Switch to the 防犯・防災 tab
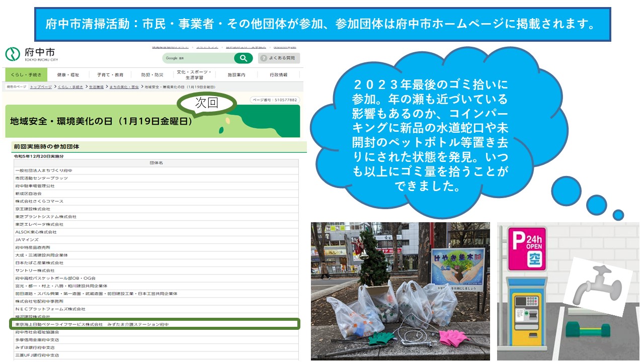This screenshot has height=362, width=644. (152, 75)
